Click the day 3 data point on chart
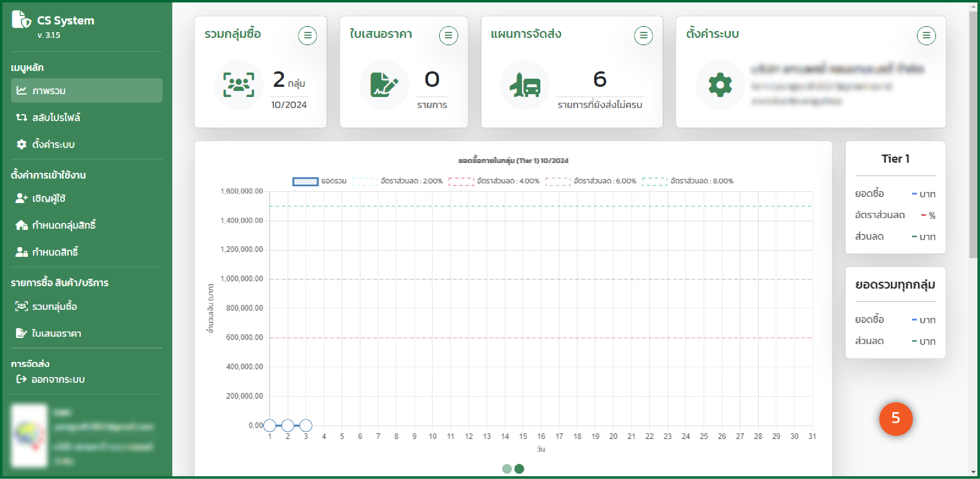The width and height of the screenshot is (980, 479). coord(306,425)
